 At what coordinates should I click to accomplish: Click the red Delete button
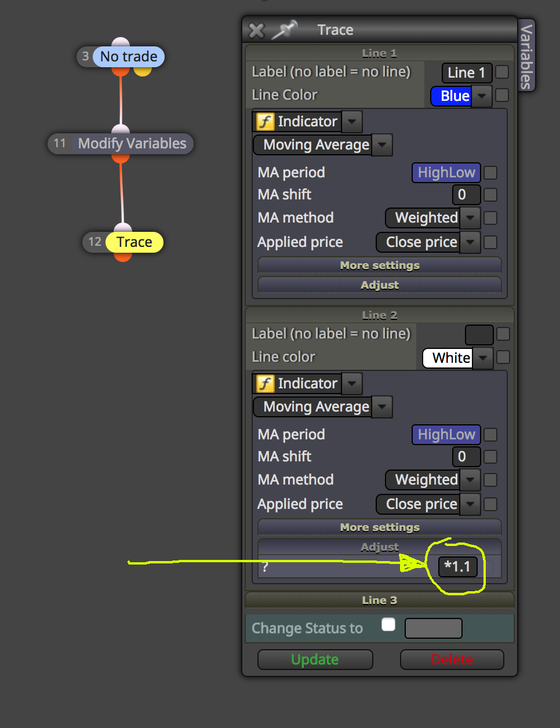[x=452, y=660]
